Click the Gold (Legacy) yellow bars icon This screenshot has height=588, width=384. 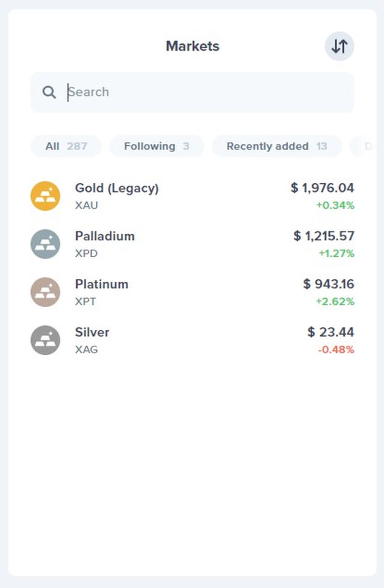(45, 196)
